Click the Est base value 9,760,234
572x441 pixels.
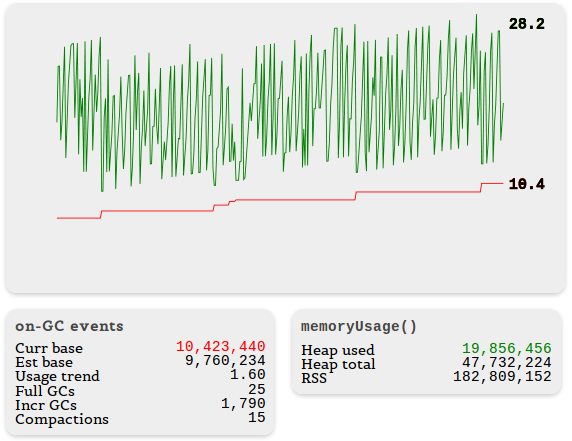tap(225, 360)
